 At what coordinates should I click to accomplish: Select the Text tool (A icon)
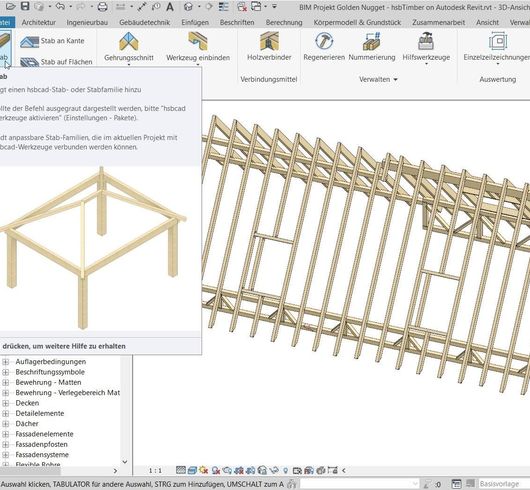tap(170, 6)
